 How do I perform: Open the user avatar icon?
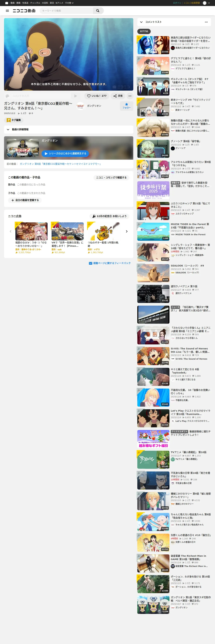(x=204, y=3)
